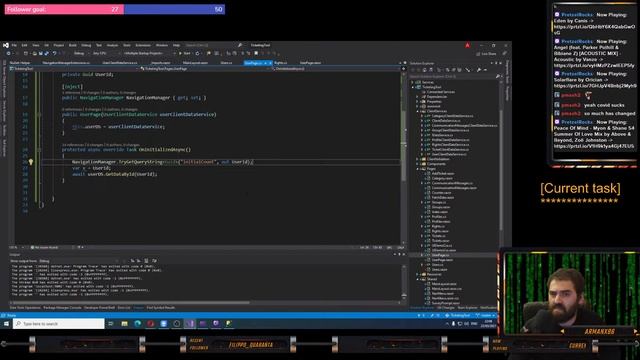Click the '[Inject]' attribute line
The width and height of the screenshot is (640, 360).
(x=72, y=87)
